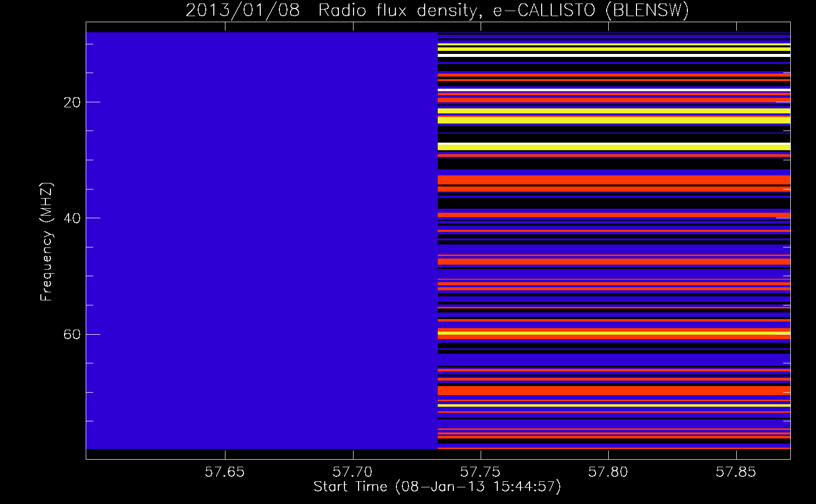Click the 40 frequency tick label
This screenshot has height=504, width=816.
tap(72, 218)
